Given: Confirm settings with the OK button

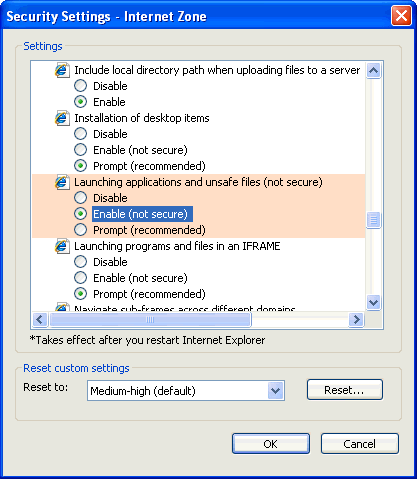Looking at the screenshot, I should pyautogui.click(x=271, y=444).
